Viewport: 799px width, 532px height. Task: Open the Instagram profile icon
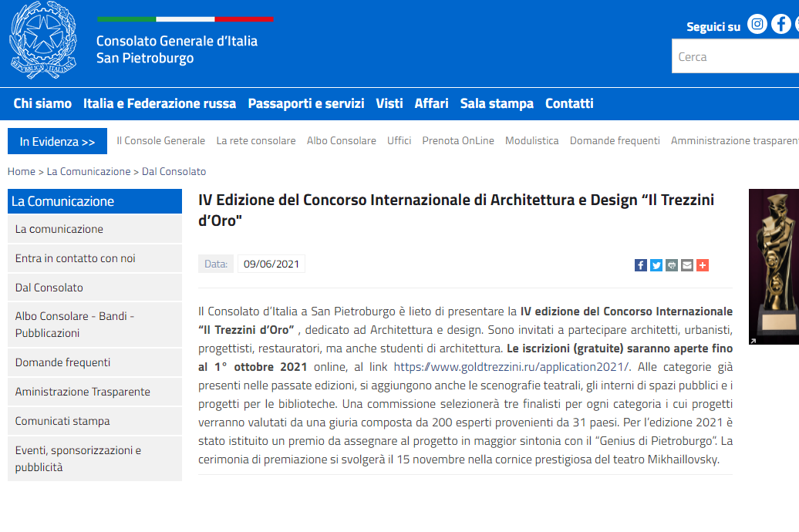tap(757, 24)
